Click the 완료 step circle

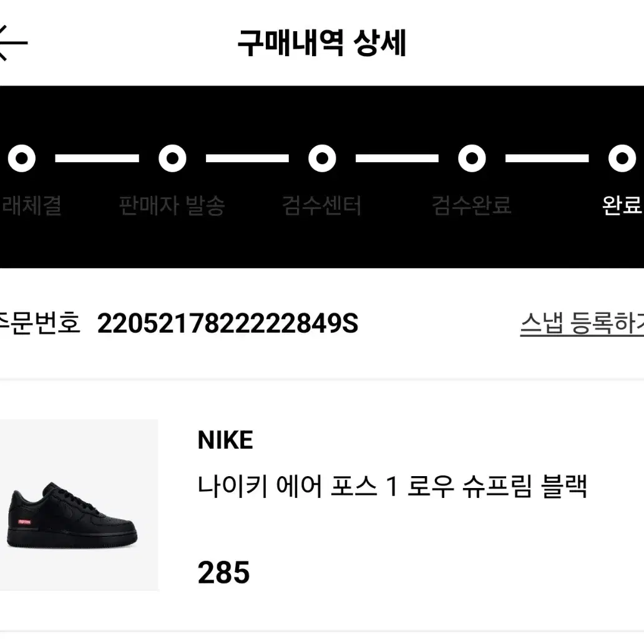[622, 158]
